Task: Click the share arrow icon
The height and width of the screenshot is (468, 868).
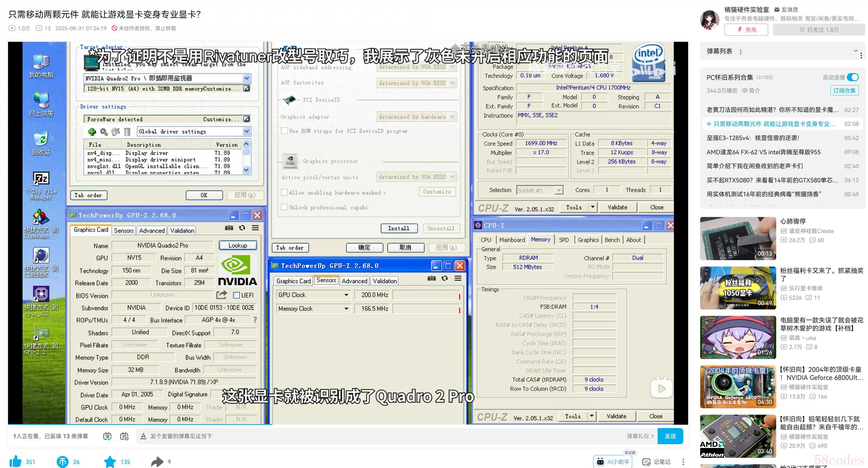Action: tap(157, 462)
